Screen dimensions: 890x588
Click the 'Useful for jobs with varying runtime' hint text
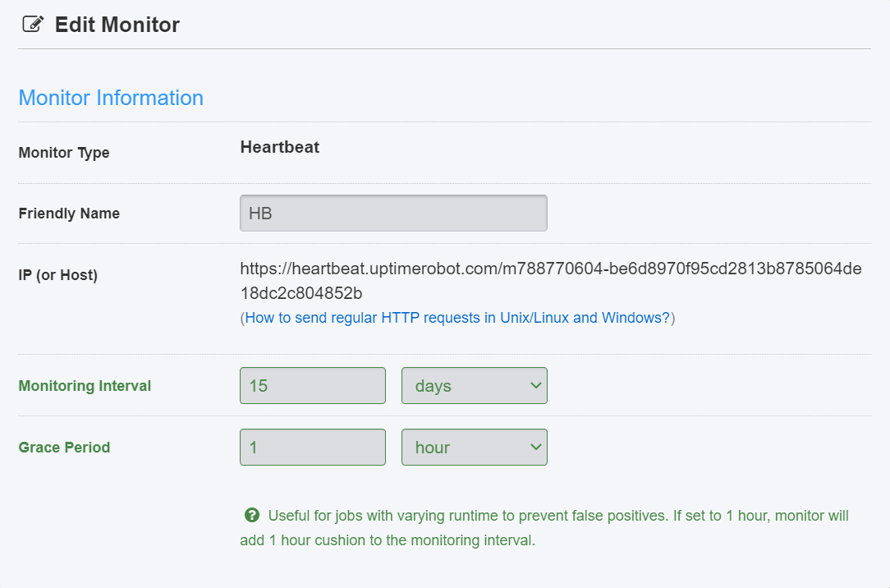click(544, 528)
